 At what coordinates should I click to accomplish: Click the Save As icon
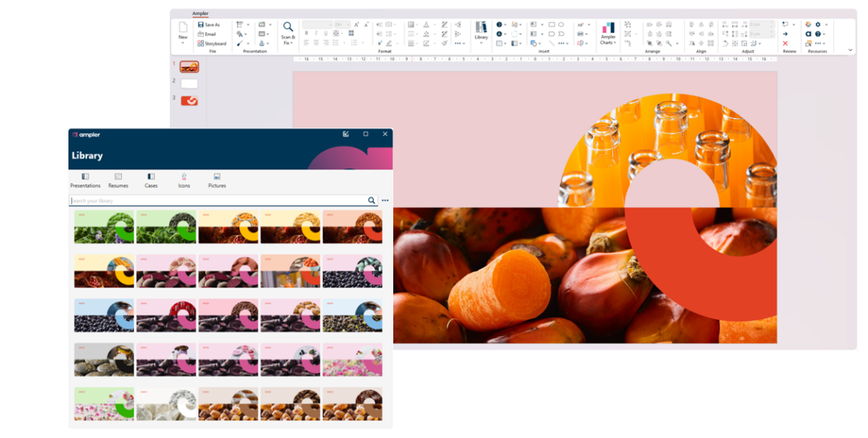click(x=200, y=24)
